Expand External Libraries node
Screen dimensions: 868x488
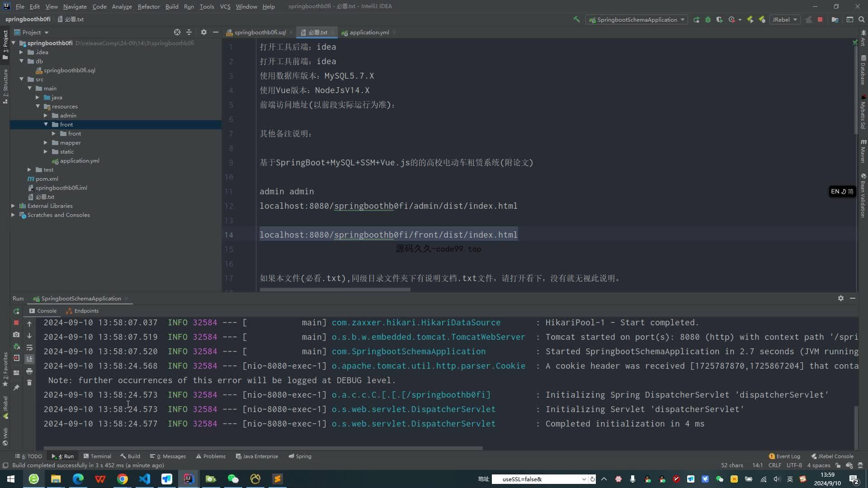pos(13,206)
